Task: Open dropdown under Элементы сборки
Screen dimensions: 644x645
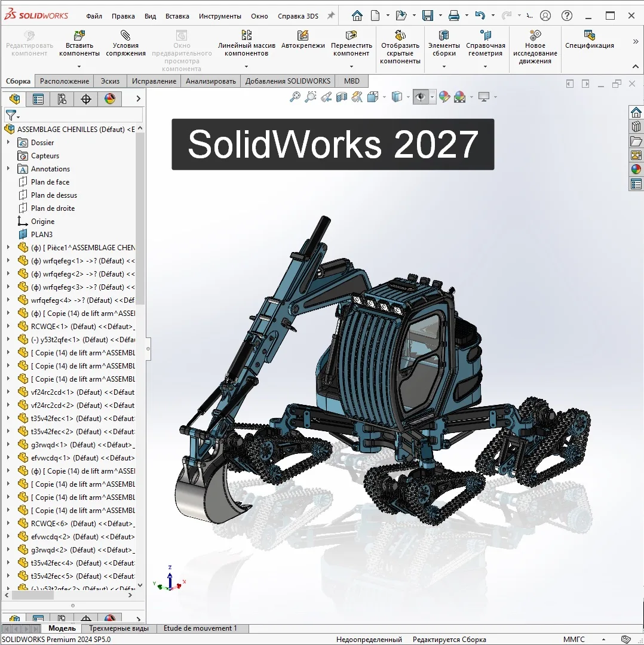Action: point(444,66)
